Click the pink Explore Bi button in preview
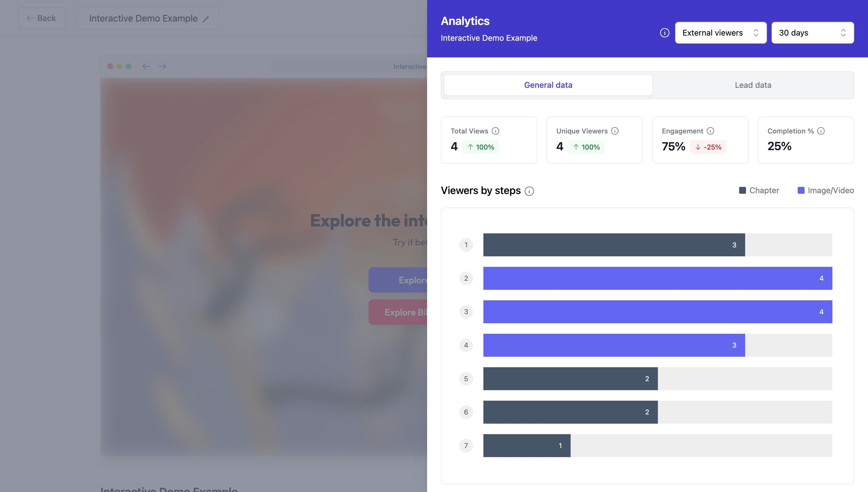 (x=398, y=312)
